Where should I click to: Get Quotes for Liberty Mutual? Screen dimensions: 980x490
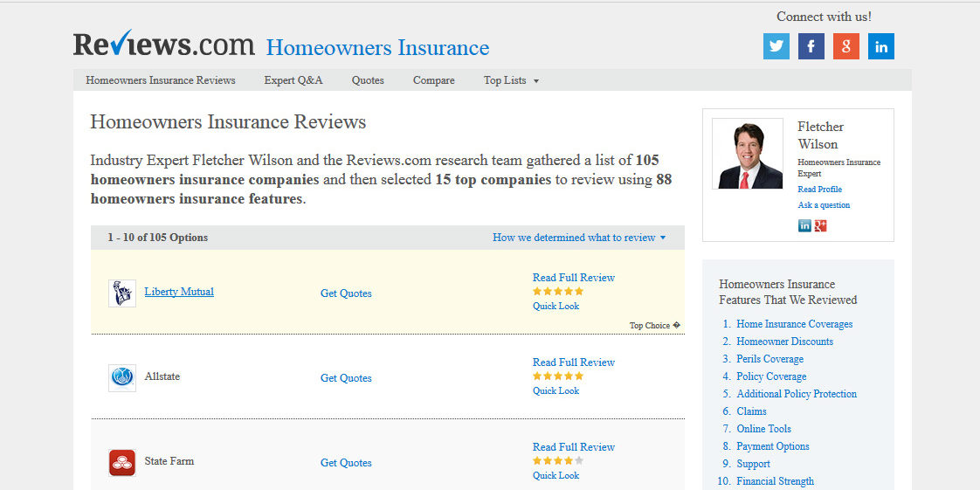point(346,293)
